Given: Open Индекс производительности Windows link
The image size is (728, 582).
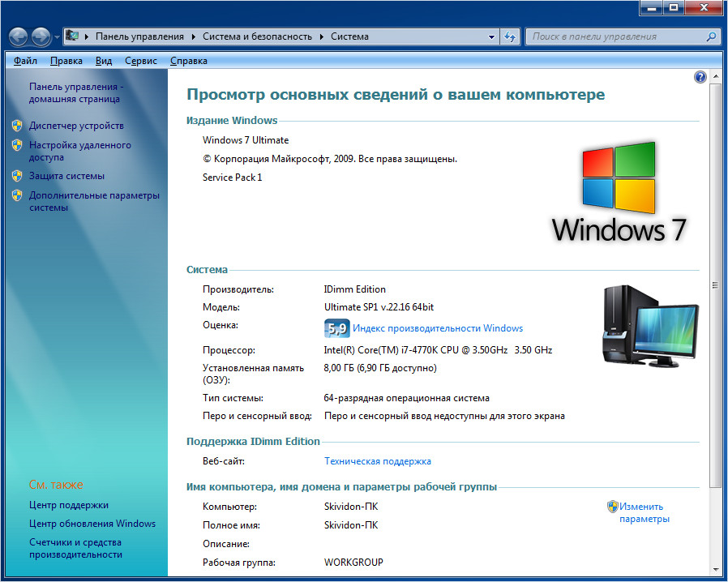Looking at the screenshot, I should point(438,328).
